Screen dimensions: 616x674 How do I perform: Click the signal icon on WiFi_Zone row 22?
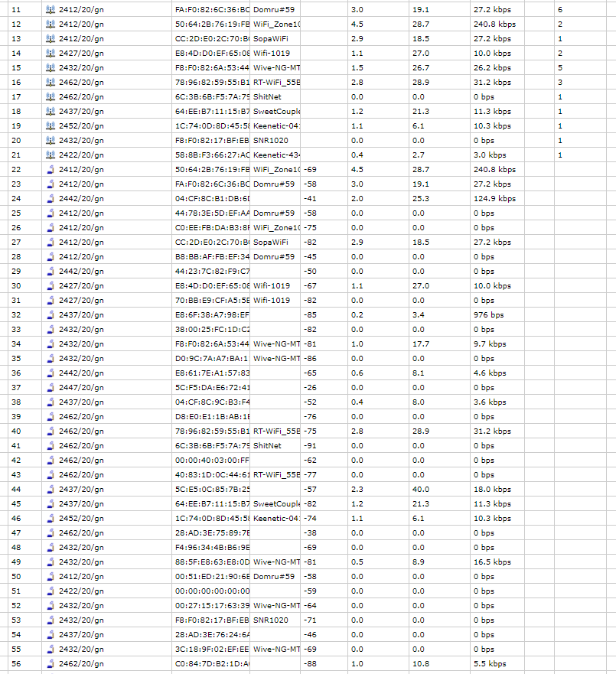coord(48,169)
